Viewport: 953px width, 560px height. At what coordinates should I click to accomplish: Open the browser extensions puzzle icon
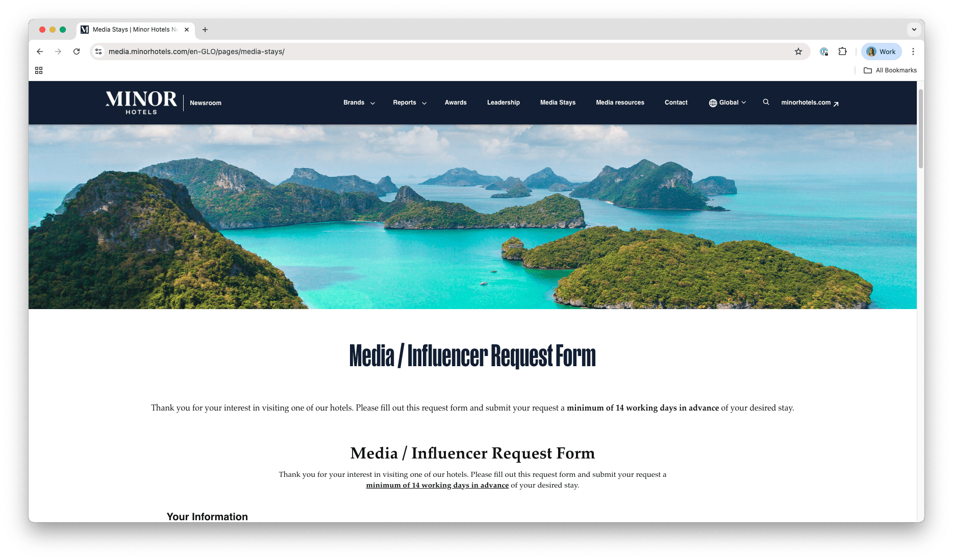pos(842,52)
